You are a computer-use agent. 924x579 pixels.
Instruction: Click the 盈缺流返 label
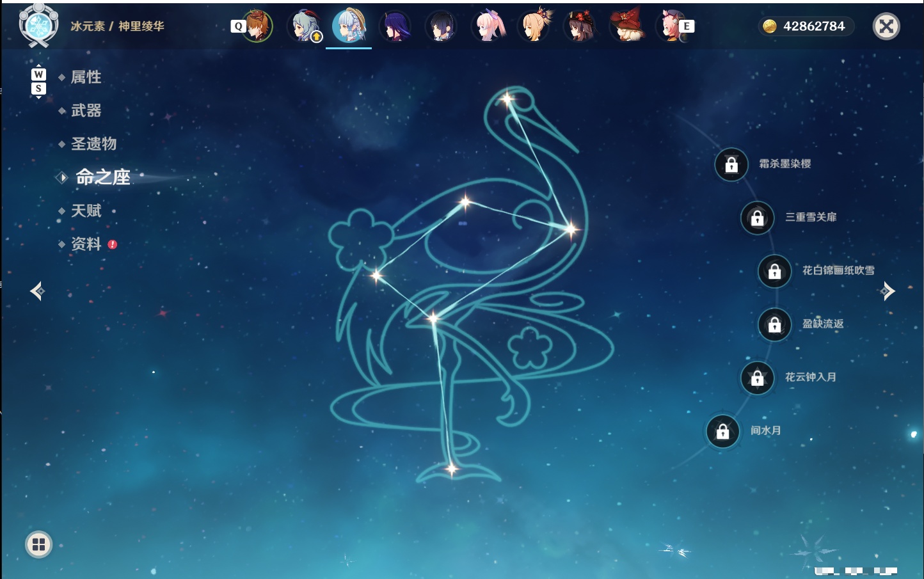point(823,324)
